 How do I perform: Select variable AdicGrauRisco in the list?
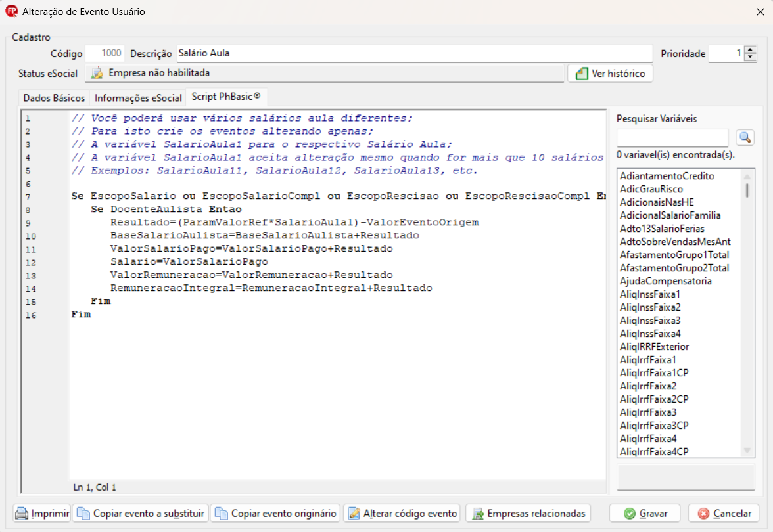coord(651,189)
